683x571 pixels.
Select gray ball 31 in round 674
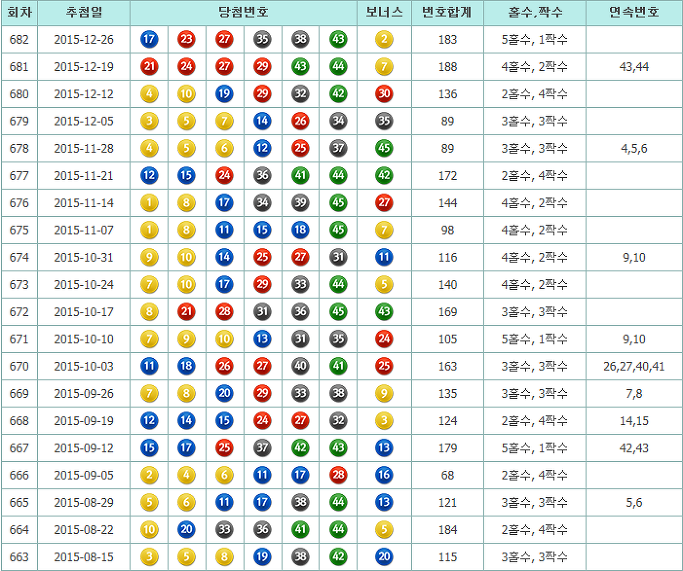[338, 257]
